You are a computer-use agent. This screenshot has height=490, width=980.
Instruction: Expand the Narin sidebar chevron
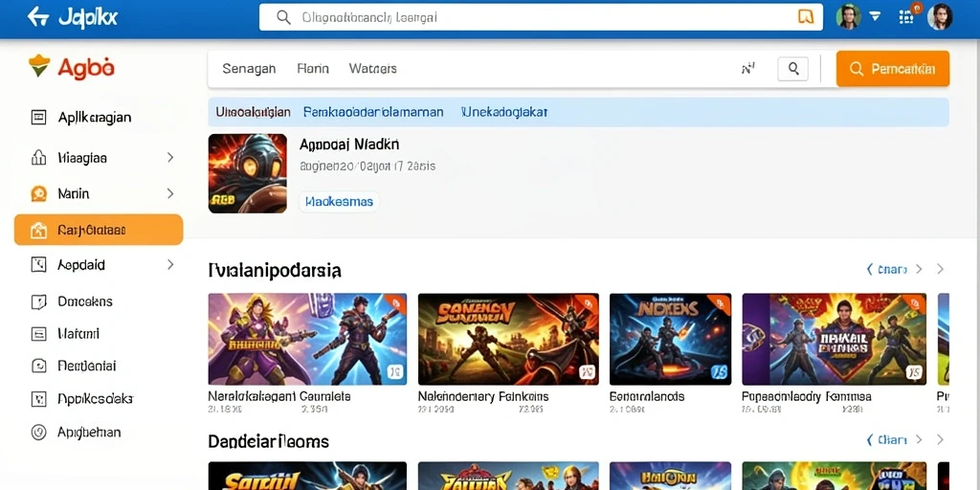pos(170,193)
